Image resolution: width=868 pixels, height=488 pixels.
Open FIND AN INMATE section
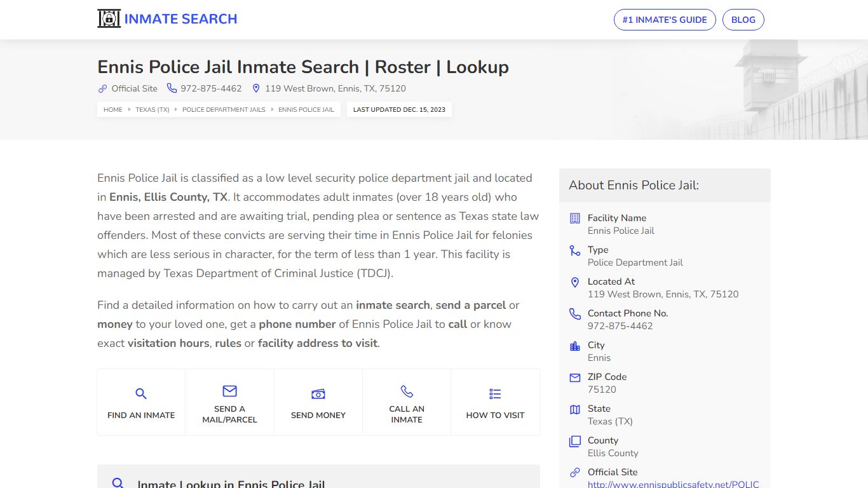[x=141, y=402]
